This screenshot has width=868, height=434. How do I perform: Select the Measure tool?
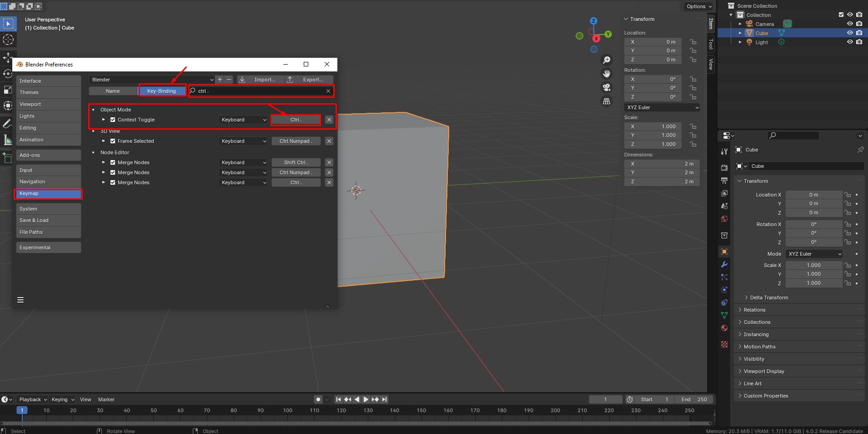7,140
